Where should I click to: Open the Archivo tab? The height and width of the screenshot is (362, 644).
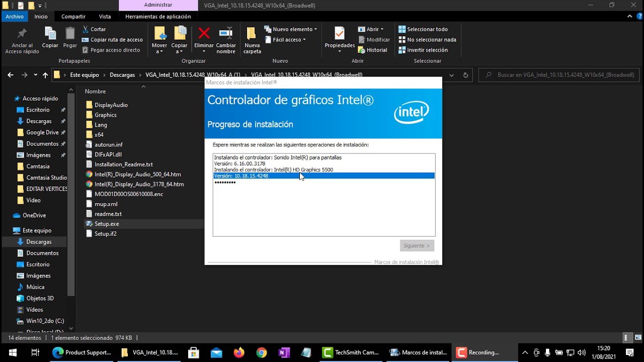(15, 17)
